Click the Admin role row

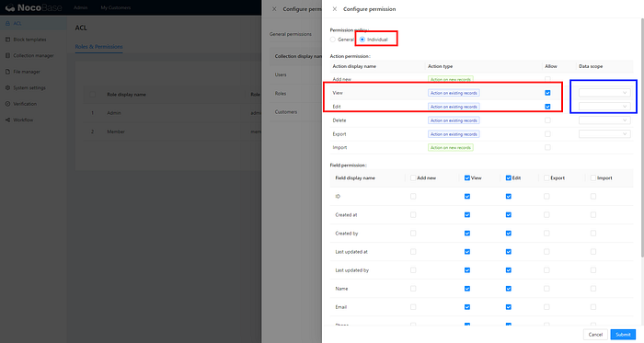pos(173,113)
